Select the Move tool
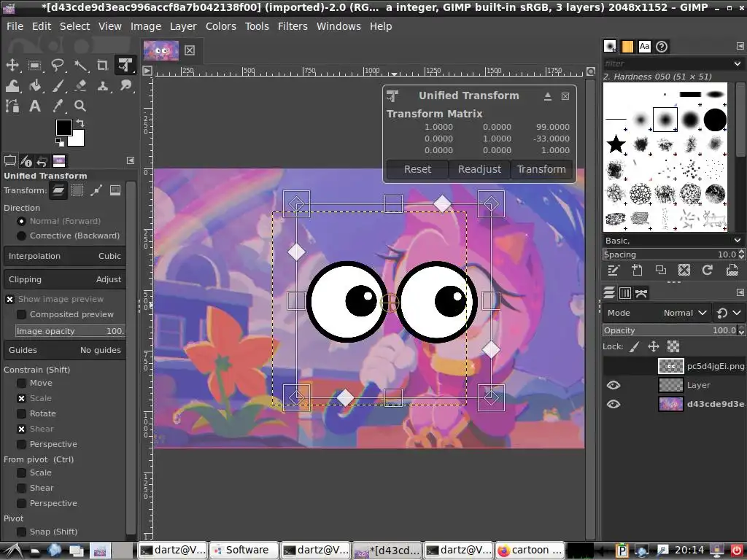The image size is (747, 560). (x=12, y=65)
